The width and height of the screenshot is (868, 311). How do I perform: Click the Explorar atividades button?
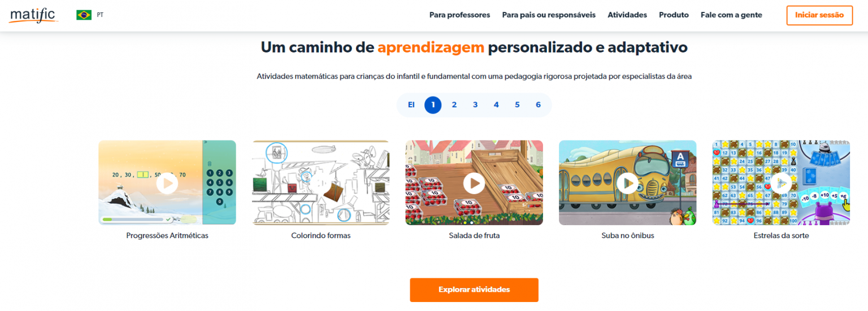(474, 290)
